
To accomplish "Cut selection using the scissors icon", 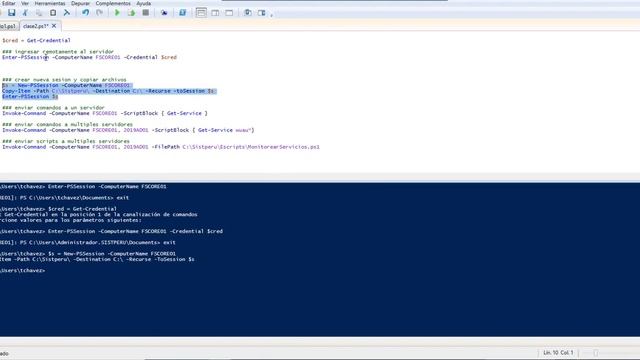I will (25, 13).
